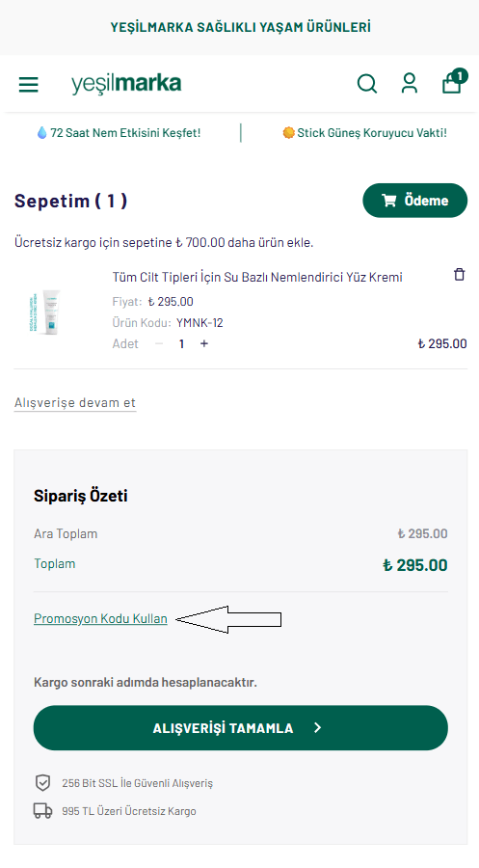The width and height of the screenshot is (479, 868).
Task: Open the face cream product thumbnail
Action: (x=43, y=312)
